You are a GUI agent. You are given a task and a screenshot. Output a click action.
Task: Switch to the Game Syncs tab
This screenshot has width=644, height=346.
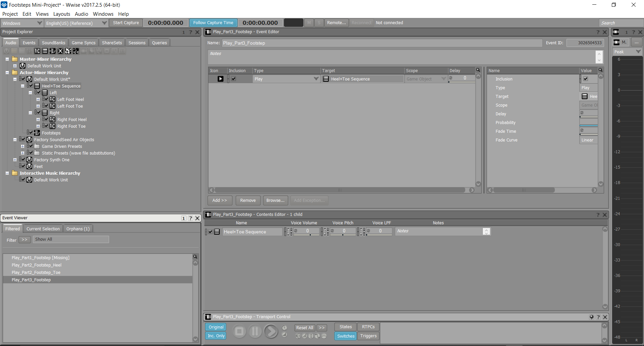point(84,43)
